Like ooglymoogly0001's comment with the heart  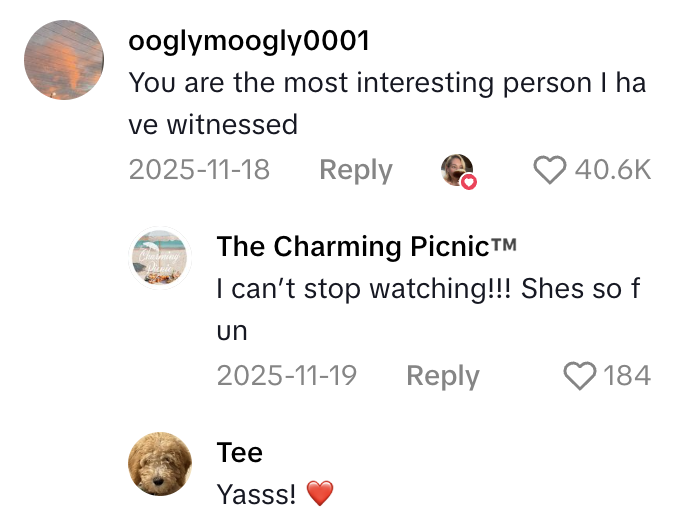550,170
